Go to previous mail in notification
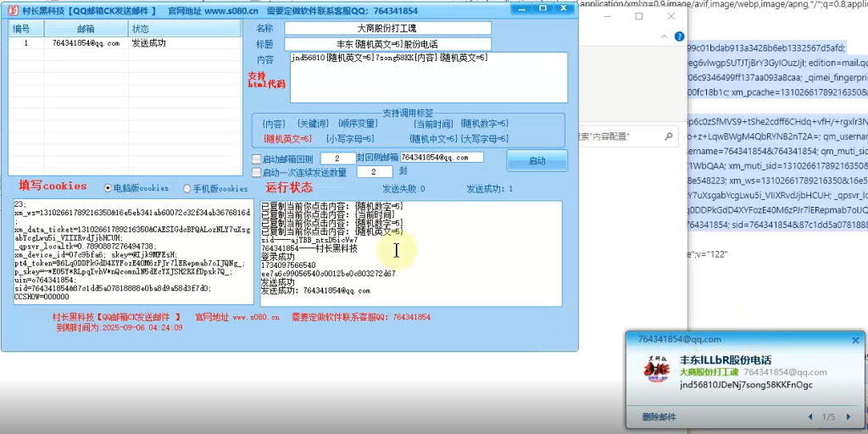This screenshot has height=434, width=868. (x=810, y=416)
